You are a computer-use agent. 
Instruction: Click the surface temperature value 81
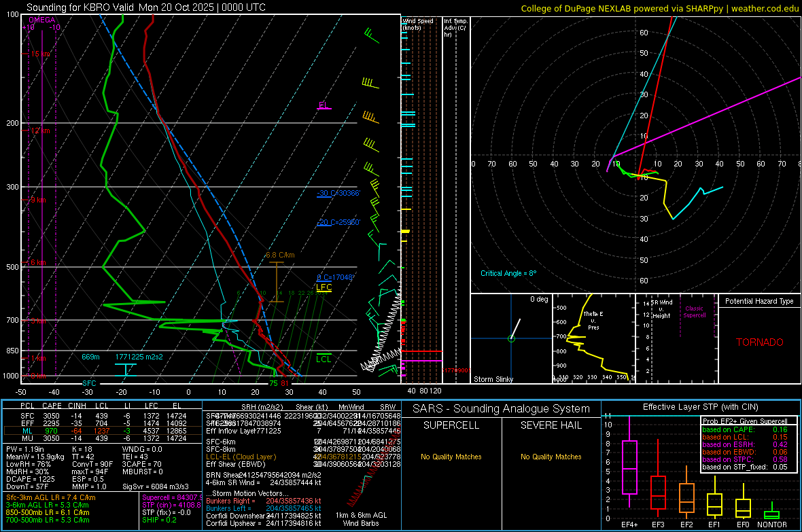[x=284, y=383]
